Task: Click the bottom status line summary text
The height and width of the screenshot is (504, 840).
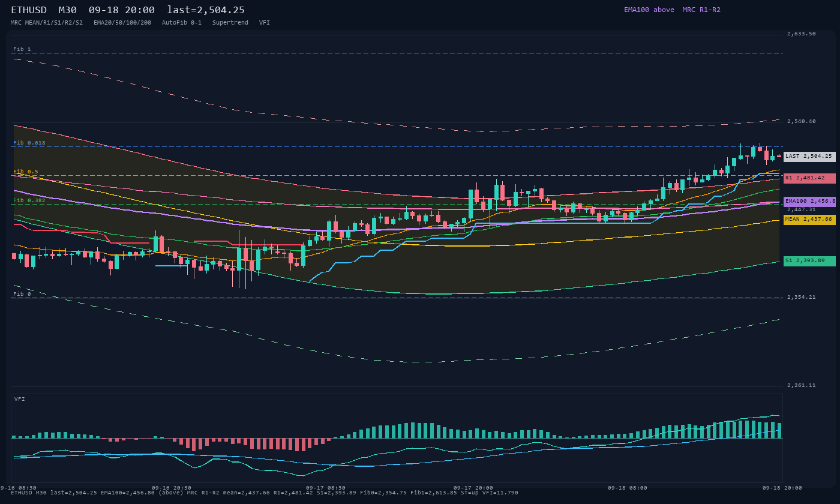Action: [x=265, y=493]
